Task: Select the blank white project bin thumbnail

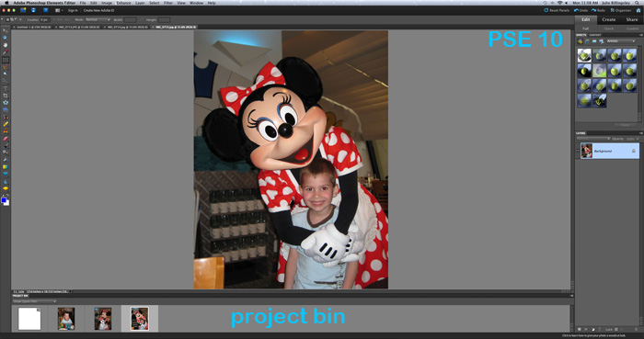Action: 29,319
